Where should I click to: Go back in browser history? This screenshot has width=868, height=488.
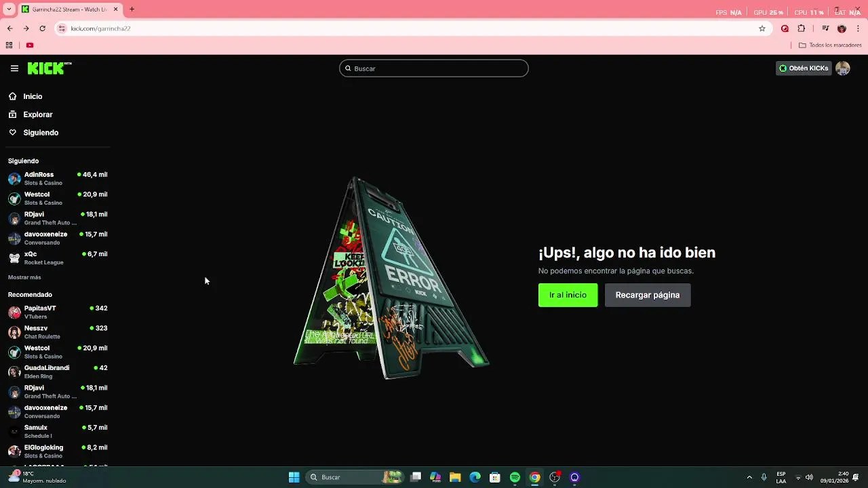[x=9, y=28]
